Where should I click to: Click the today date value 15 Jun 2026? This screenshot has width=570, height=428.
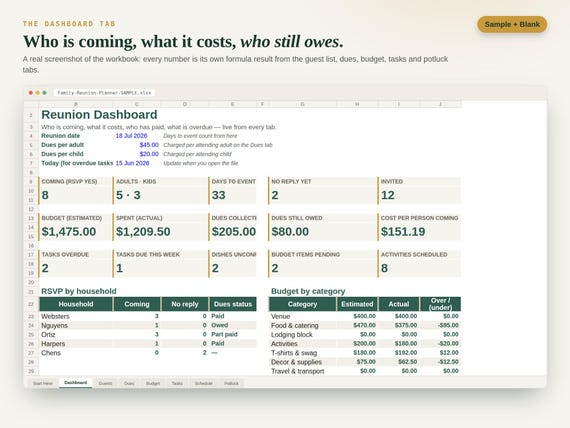pos(132,163)
